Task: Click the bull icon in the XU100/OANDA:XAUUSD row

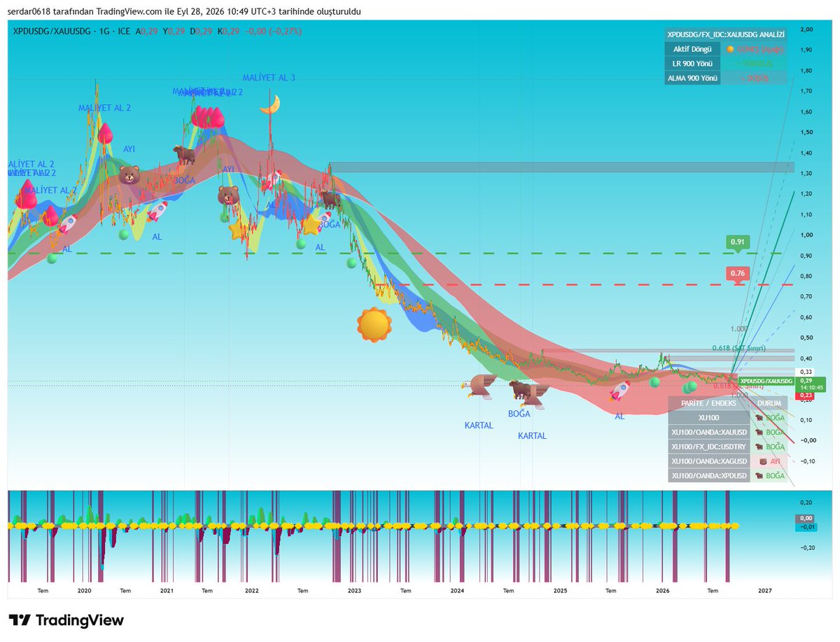Action: [x=759, y=432]
